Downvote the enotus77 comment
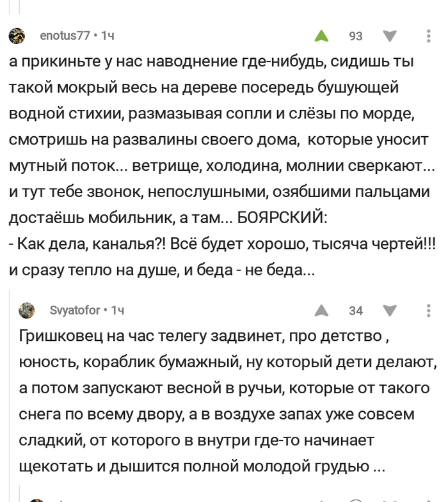 pyautogui.click(x=389, y=36)
